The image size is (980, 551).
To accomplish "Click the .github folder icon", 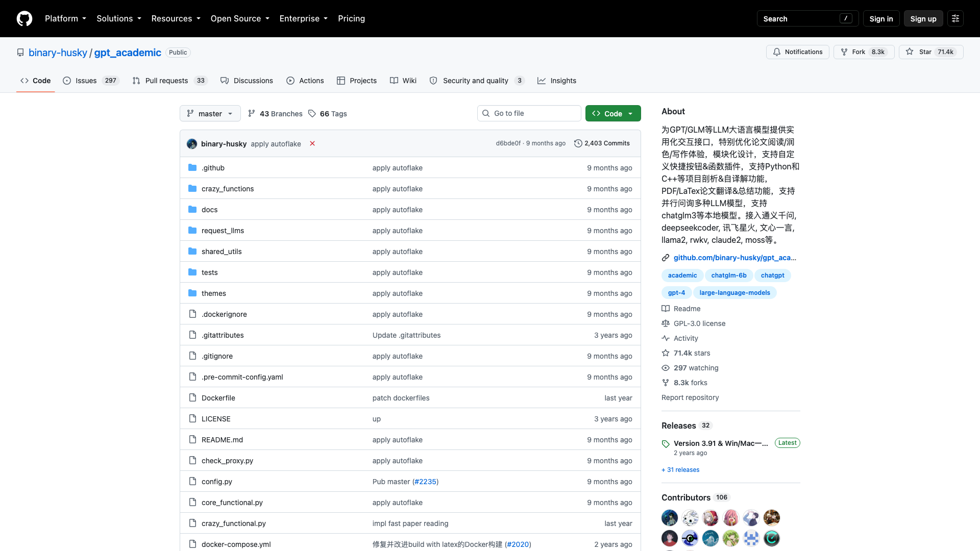I will [x=192, y=167].
